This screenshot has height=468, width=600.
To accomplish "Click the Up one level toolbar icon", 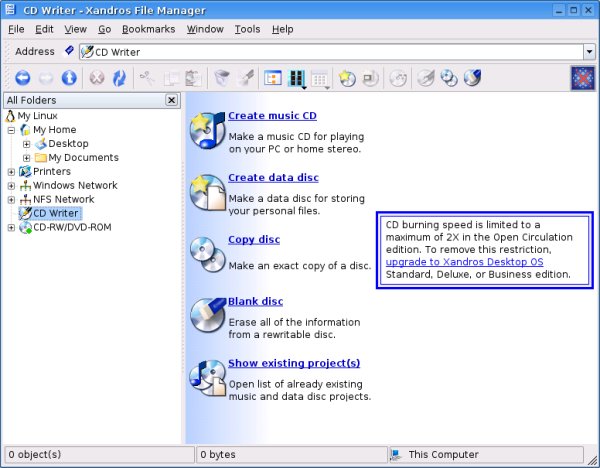I will click(x=69, y=77).
